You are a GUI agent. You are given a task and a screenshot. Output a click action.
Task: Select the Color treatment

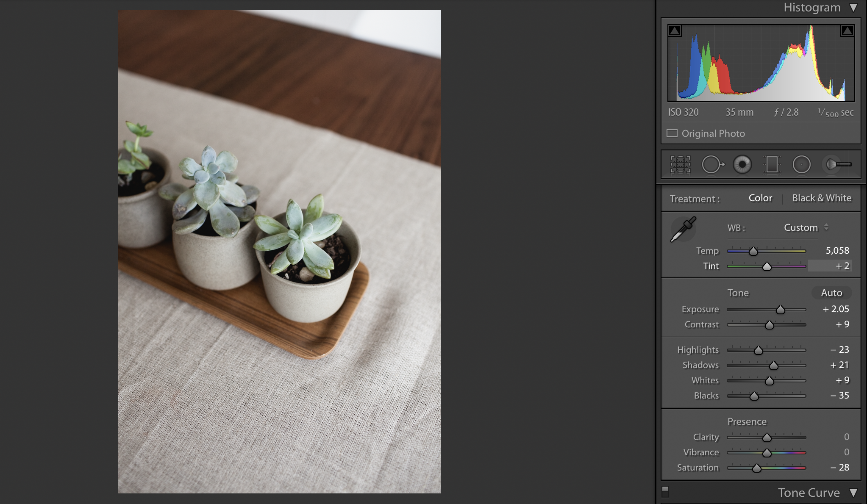point(760,198)
